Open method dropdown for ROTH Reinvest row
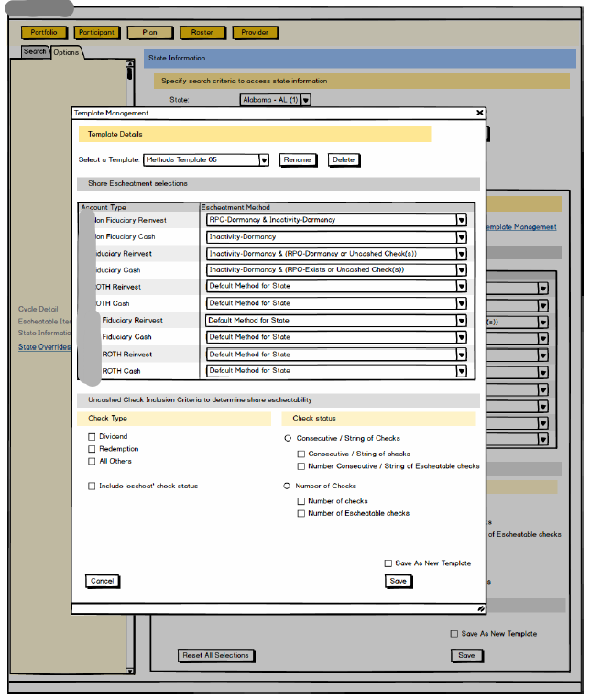The width and height of the screenshot is (590, 700). 336,355
